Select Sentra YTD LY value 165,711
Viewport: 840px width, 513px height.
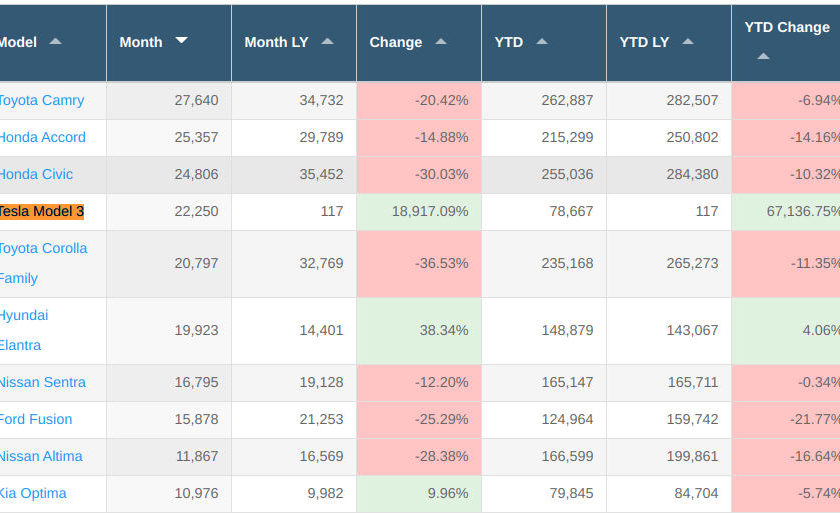click(x=692, y=382)
